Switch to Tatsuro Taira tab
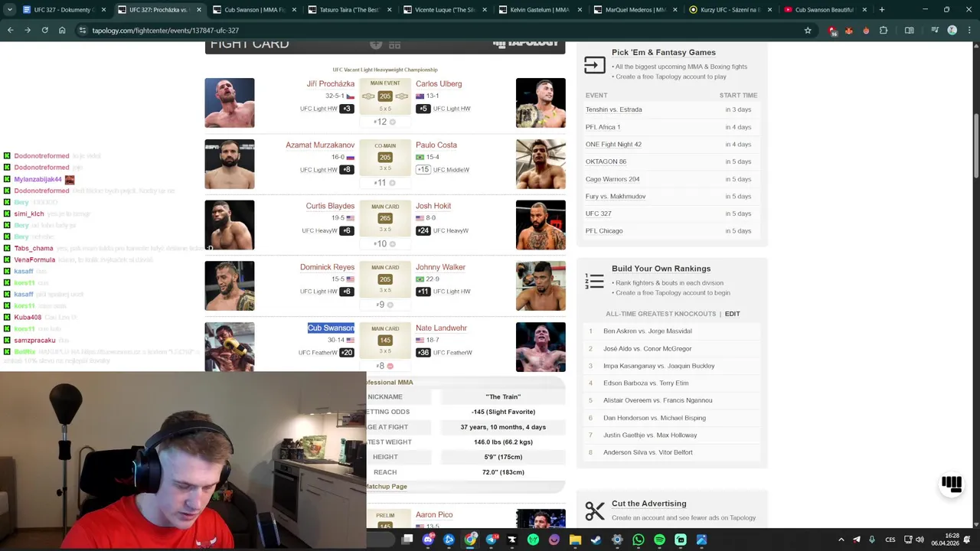 [x=348, y=10]
